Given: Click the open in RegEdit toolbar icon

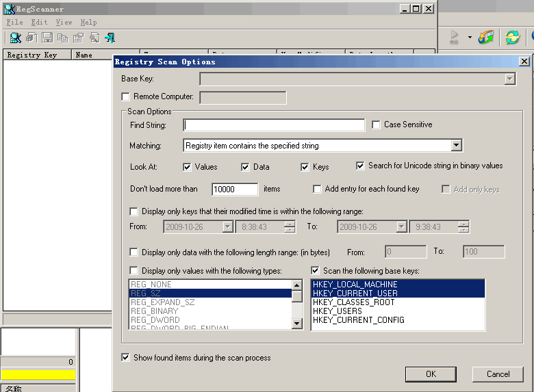Looking at the screenshot, I should (x=31, y=38).
